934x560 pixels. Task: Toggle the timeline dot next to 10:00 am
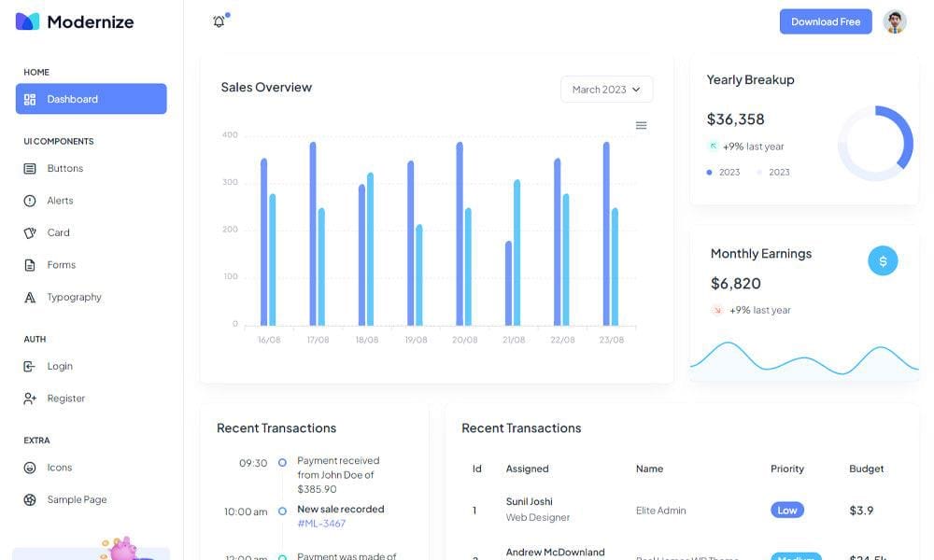(283, 511)
